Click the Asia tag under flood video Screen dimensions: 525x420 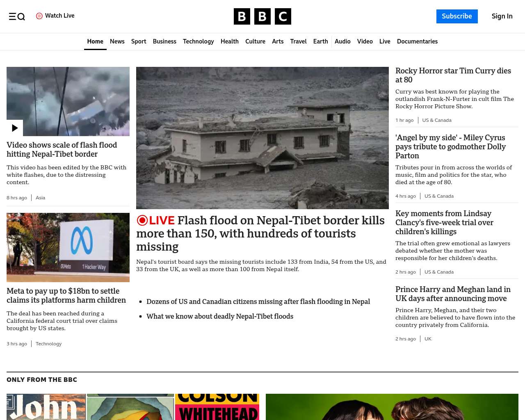point(40,198)
